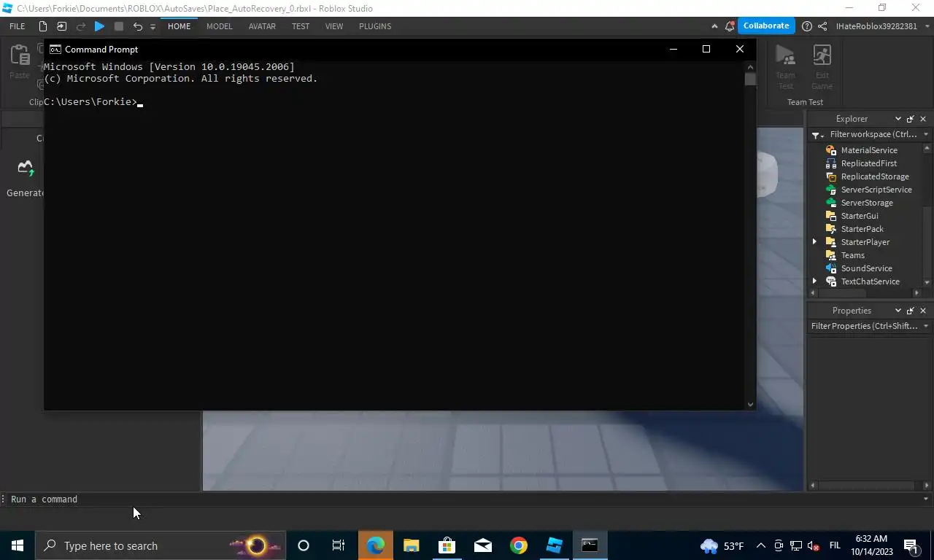Click the Redo arrow icon
The width and height of the screenshot is (934, 560).
tap(80, 26)
